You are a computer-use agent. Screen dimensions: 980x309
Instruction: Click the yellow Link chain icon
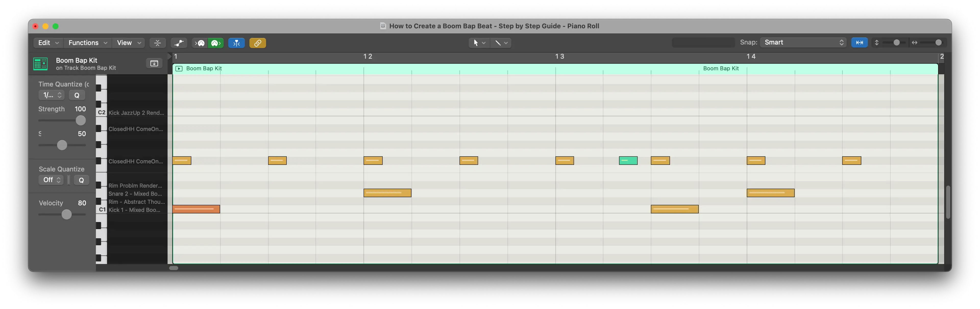(x=258, y=43)
